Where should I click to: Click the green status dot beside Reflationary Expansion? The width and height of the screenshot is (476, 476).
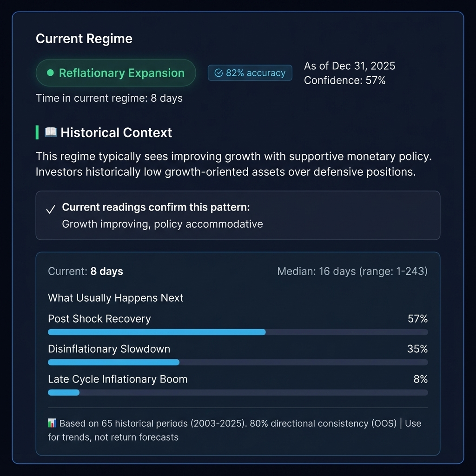51,73
